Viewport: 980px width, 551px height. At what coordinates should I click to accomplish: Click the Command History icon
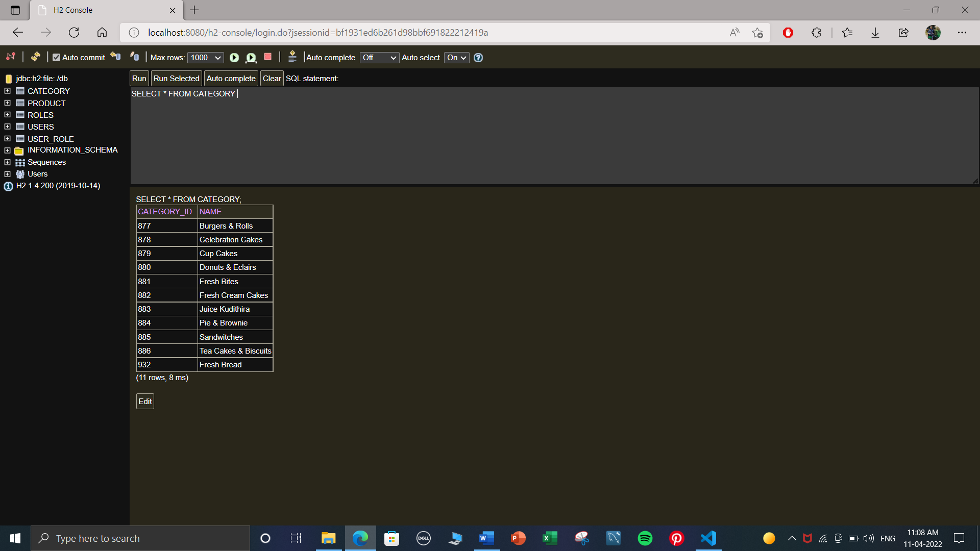click(x=292, y=57)
